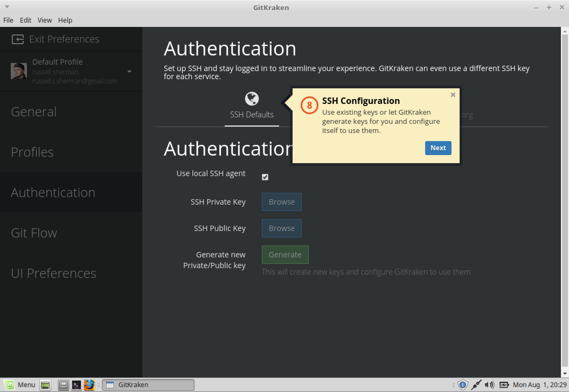569x392 pixels.
Task: Click the 'This will create new keys' hint text
Action: pos(366,272)
